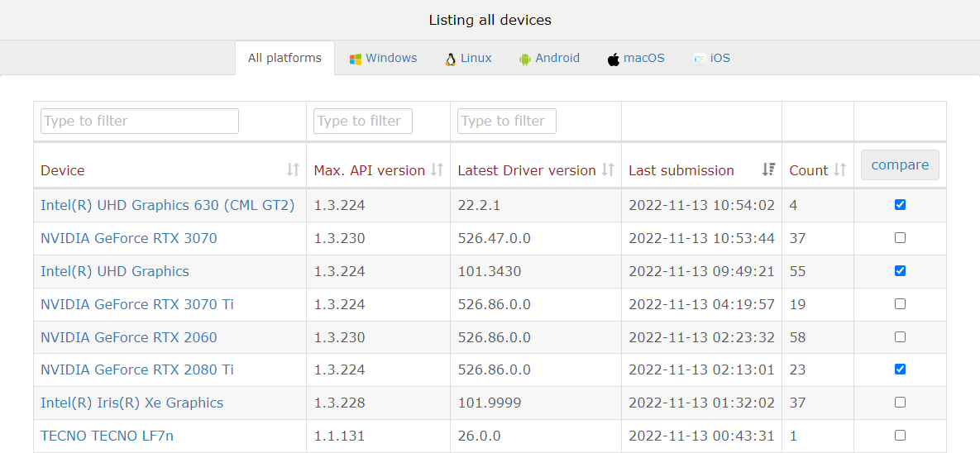The width and height of the screenshot is (980, 453).
Task: Check compare box for RTX 3070 Ti
Action: [x=900, y=303]
